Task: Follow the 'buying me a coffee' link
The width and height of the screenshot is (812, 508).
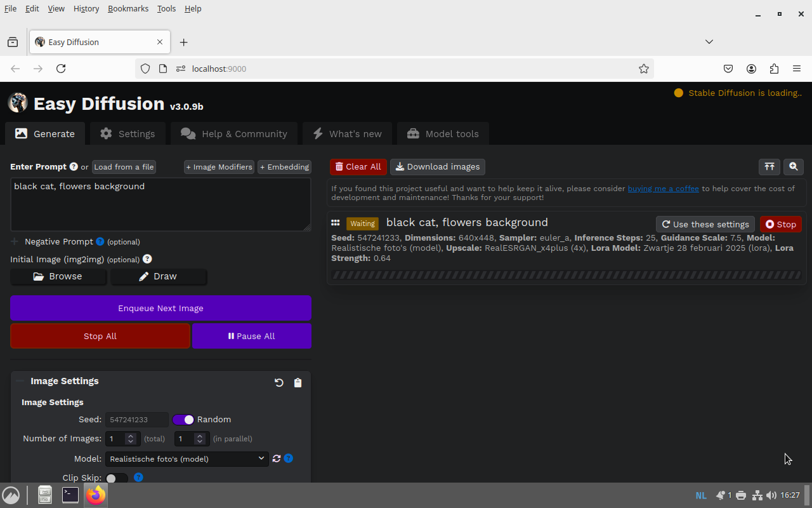Action: (663, 189)
